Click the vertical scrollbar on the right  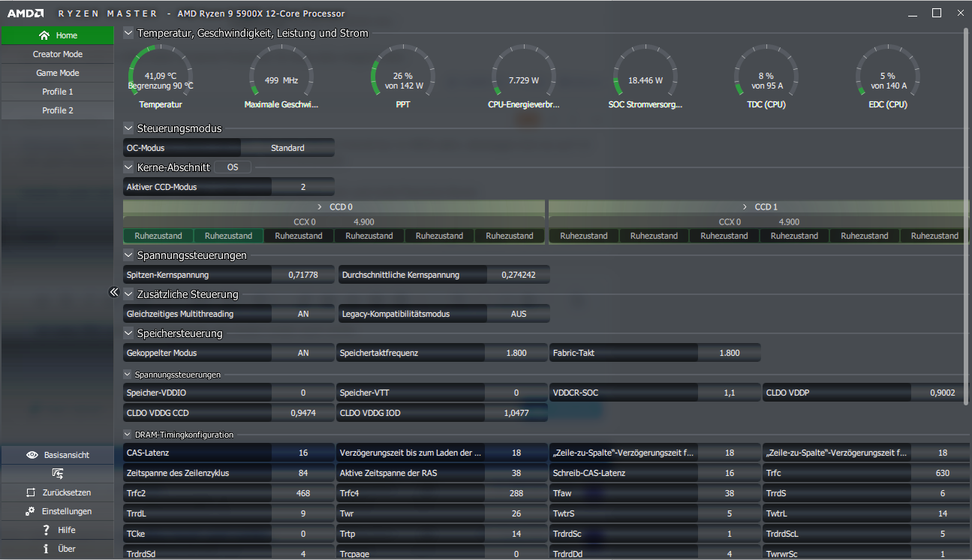967,218
